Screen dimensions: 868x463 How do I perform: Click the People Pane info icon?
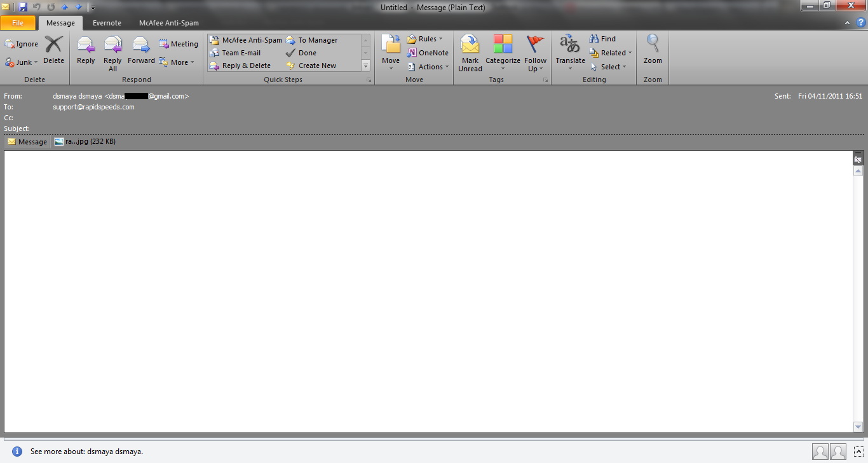(17, 452)
